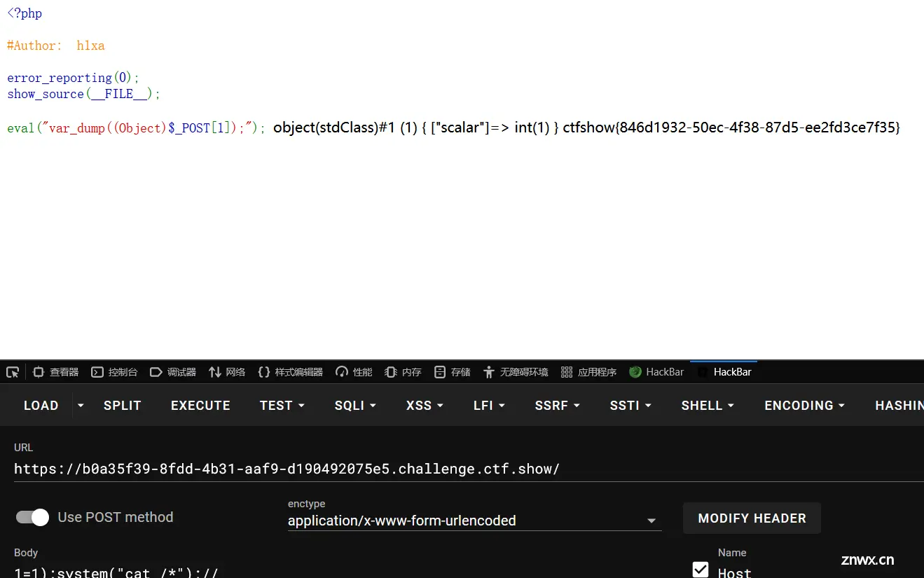Open the 样式编辑器 style editor tab

[290, 372]
